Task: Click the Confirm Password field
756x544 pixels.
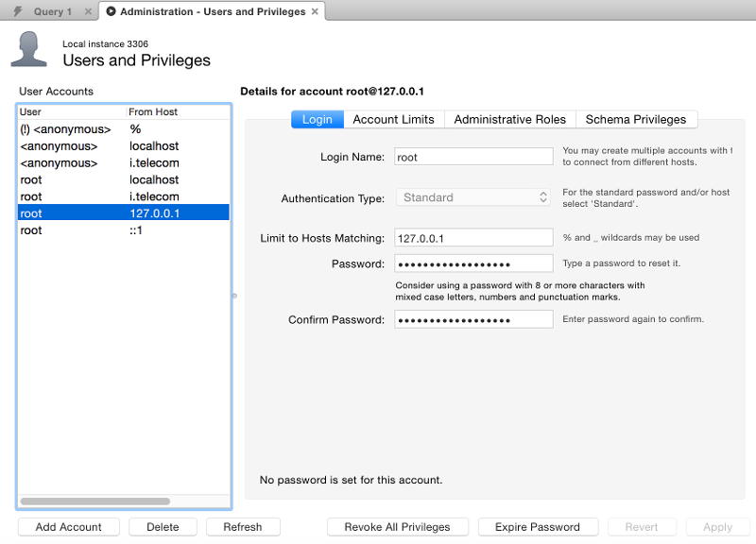Action: [x=472, y=318]
